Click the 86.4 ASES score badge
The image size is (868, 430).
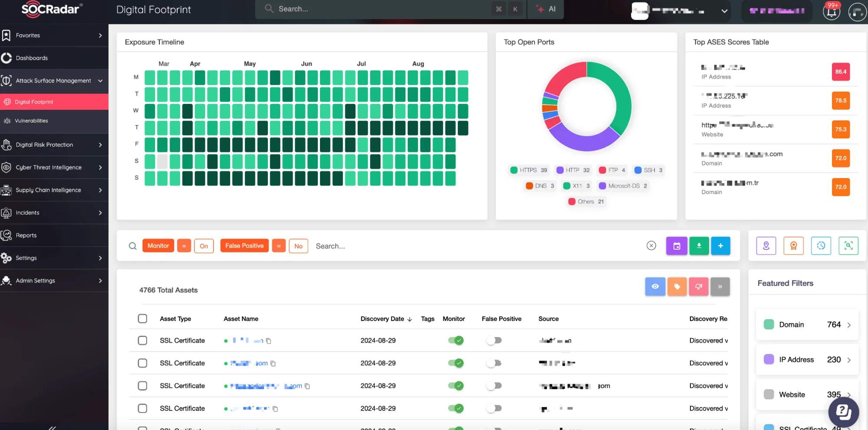pos(841,72)
